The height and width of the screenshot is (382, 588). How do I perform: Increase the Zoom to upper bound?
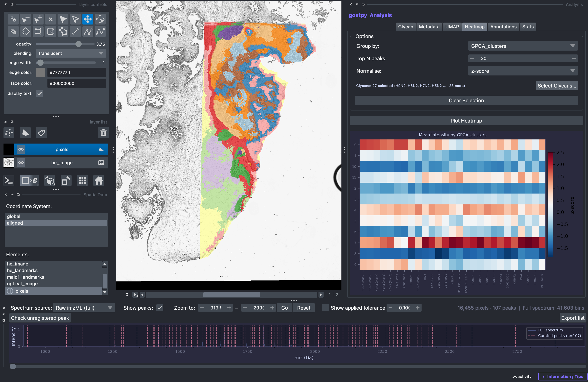(272, 308)
